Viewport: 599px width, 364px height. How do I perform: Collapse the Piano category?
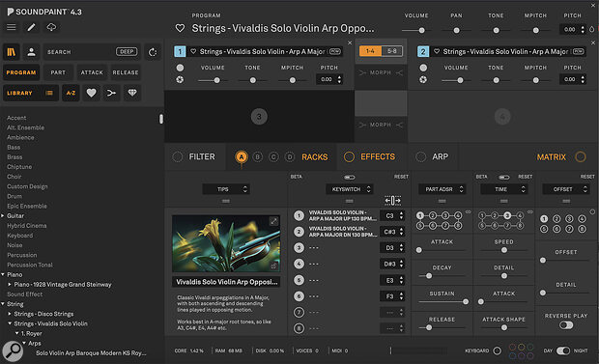(x=3, y=274)
